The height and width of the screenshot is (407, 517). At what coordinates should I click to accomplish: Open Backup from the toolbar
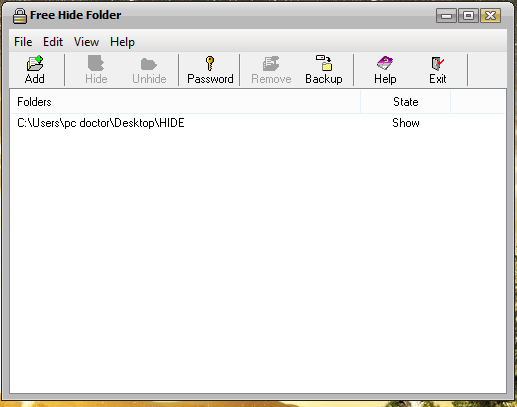point(324,63)
